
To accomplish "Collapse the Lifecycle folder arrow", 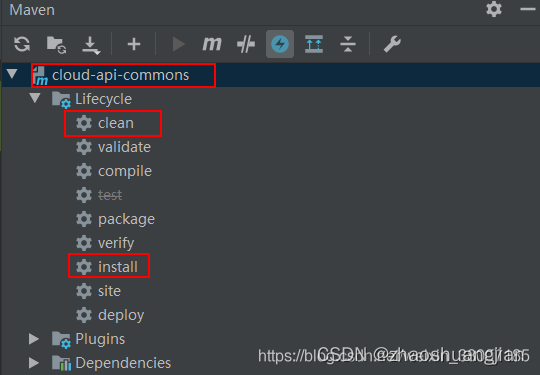I will [x=35, y=97].
